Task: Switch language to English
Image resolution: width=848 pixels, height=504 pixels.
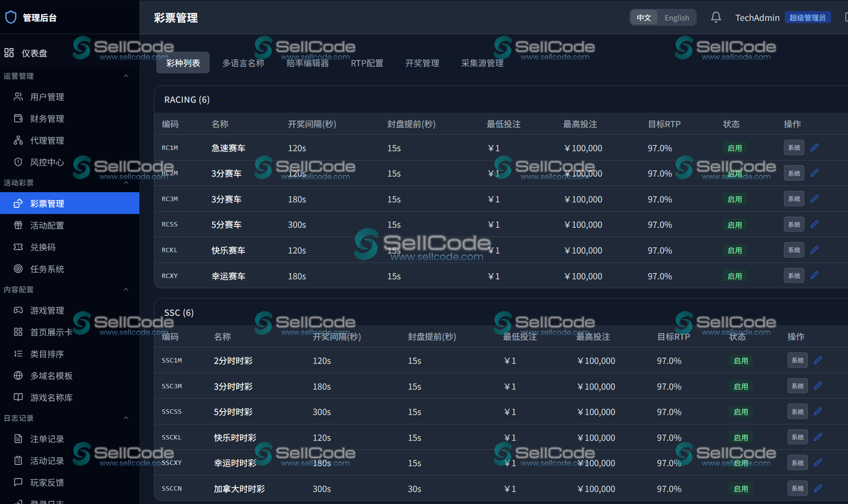Action: tap(677, 18)
